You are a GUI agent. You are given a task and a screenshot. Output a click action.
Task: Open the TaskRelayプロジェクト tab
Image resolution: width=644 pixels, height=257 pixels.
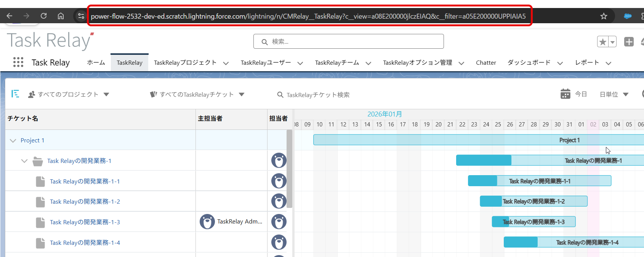tap(185, 62)
